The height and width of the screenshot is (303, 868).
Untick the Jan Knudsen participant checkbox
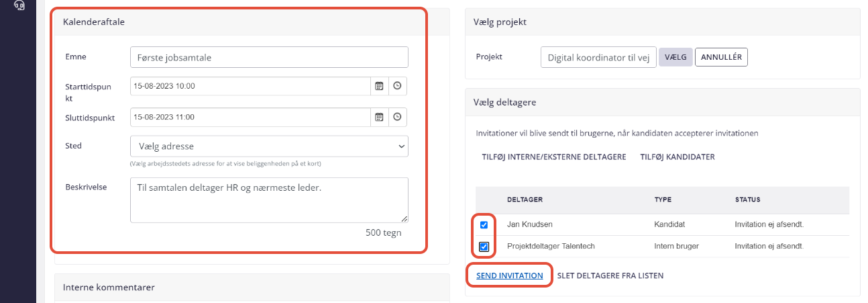pos(484,224)
